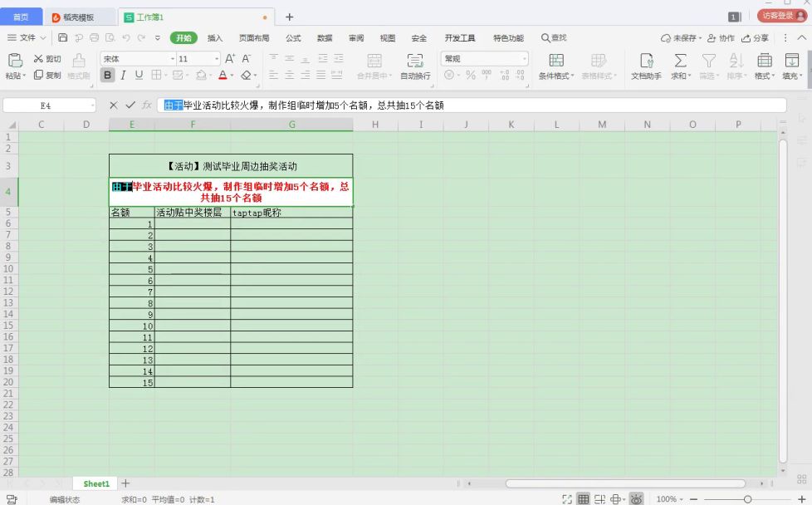Toggle eye protection mode in status bar

636,499
